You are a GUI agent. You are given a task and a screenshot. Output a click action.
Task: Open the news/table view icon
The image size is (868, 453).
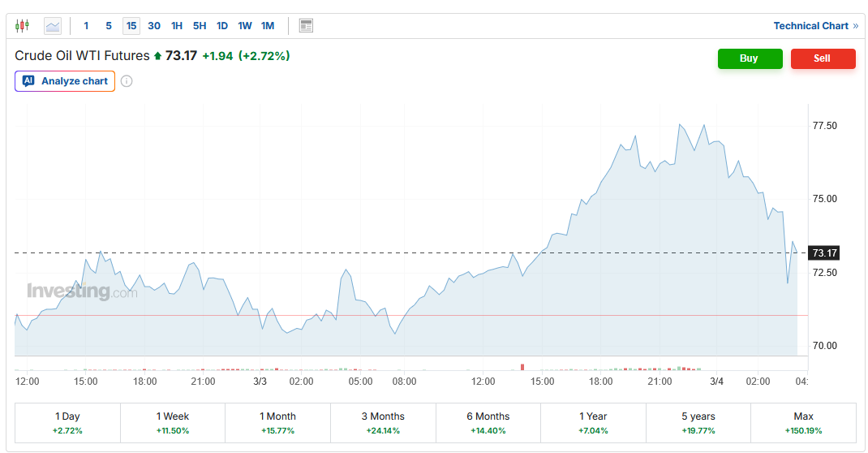click(x=306, y=25)
